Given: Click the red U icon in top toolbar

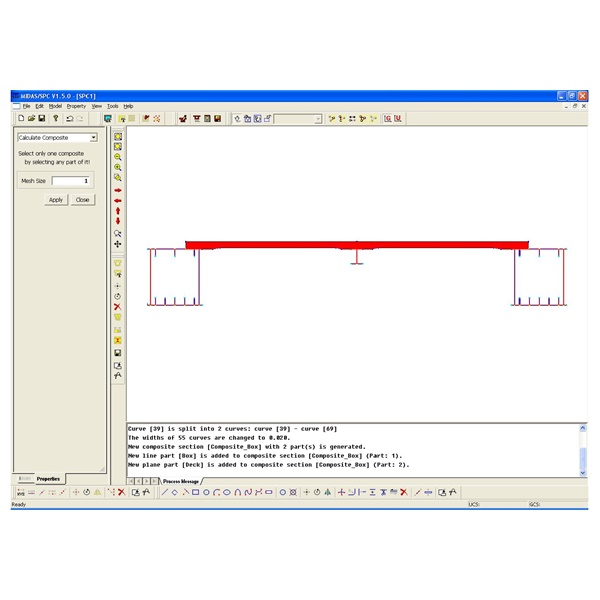Looking at the screenshot, I should (x=398, y=119).
